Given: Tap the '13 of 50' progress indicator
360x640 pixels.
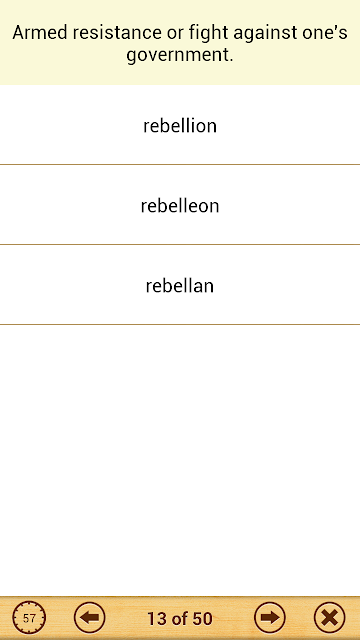Looking at the screenshot, I should tap(180, 618).
